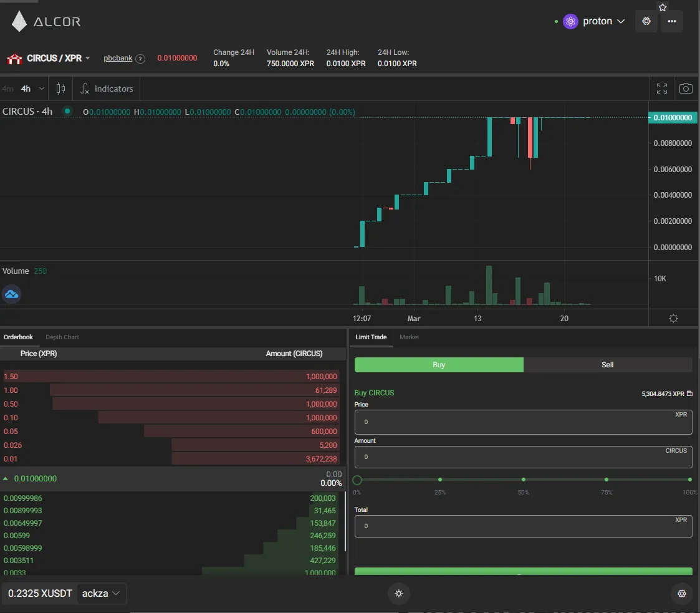This screenshot has height=613, width=700.
Task: Open the pbcbank contract link
Action: [x=118, y=58]
